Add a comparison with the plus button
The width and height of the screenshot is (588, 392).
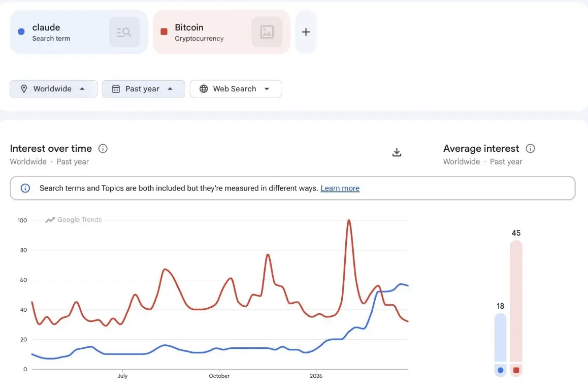(x=306, y=32)
